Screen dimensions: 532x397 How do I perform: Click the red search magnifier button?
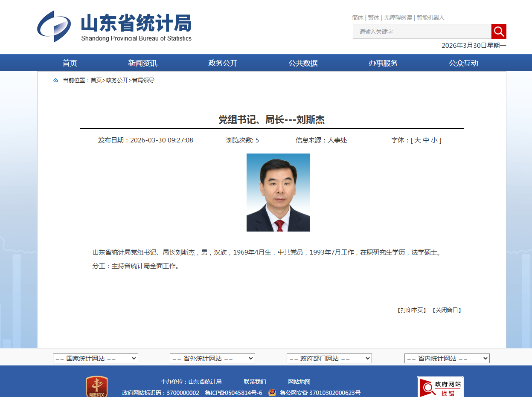[x=499, y=32]
